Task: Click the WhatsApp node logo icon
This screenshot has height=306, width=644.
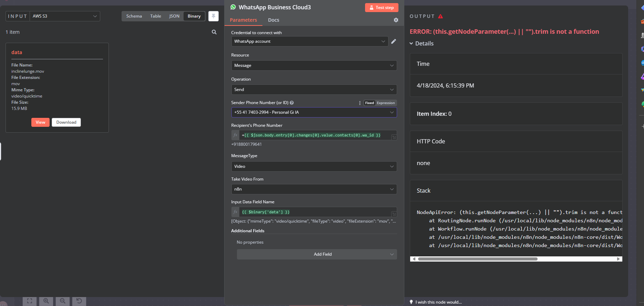Action: 233,7
